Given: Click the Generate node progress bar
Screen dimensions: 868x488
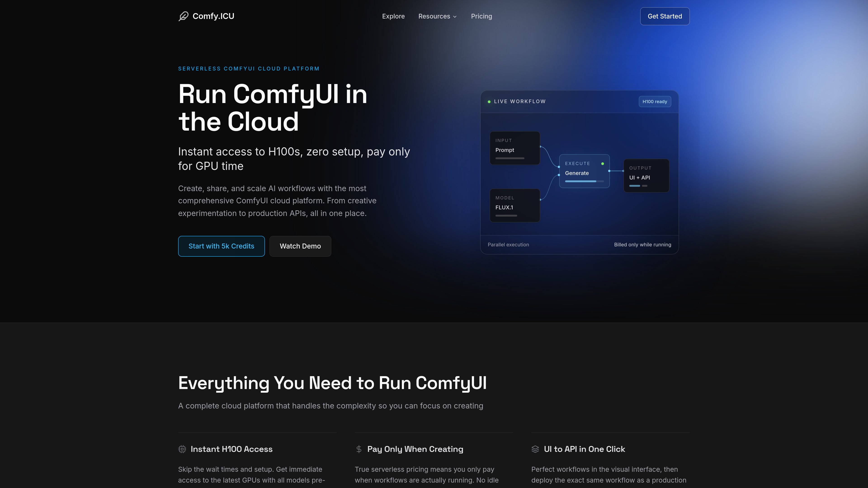Looking at the screenshot, I should (584, 181).
